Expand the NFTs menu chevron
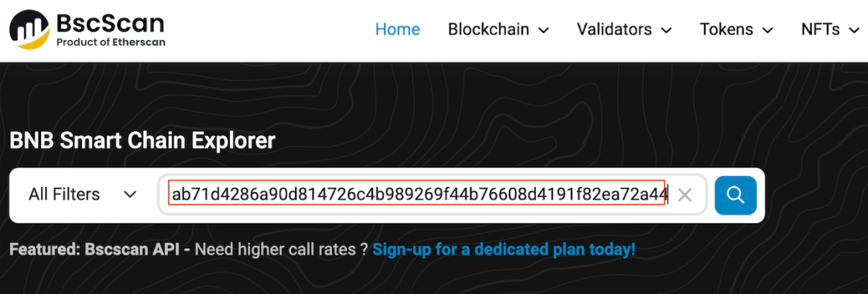 [853, 30]
